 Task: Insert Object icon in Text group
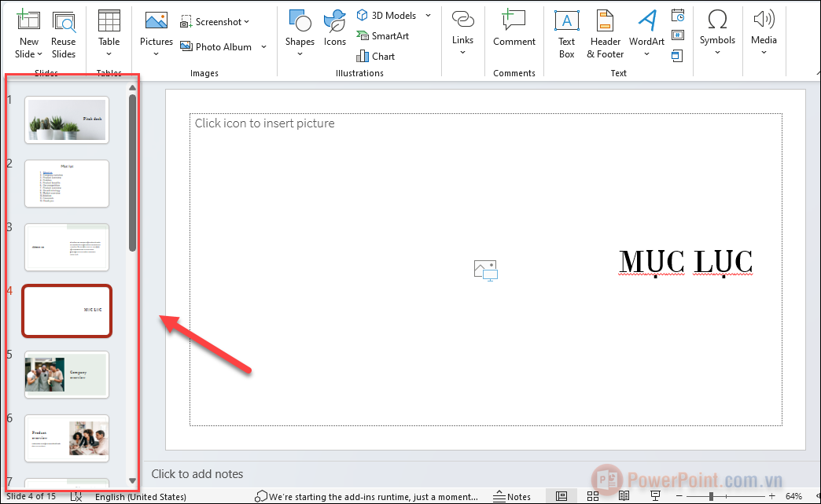[678, 56]
